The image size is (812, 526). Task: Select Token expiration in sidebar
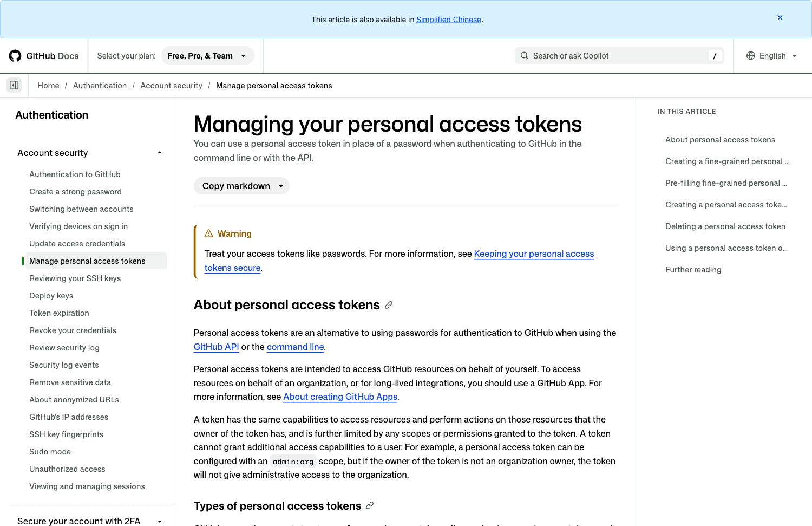click(60, 313)
